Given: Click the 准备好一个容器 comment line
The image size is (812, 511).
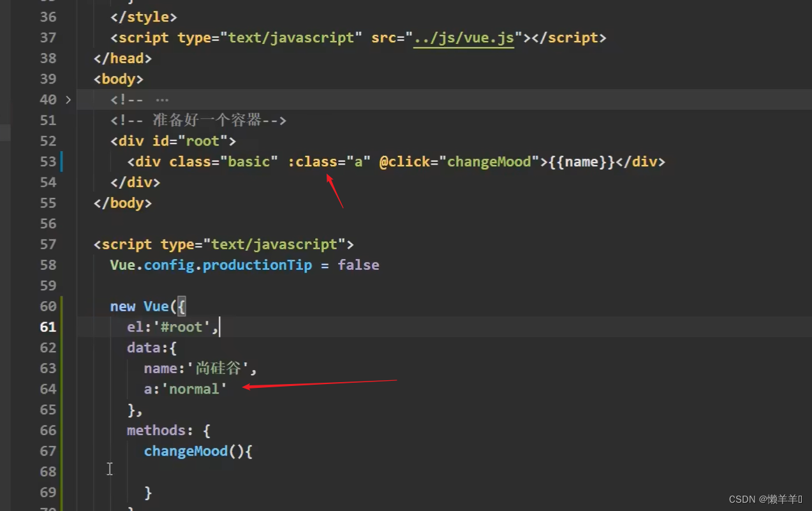Looking at the screenshot, I should (x=198, y=120).
